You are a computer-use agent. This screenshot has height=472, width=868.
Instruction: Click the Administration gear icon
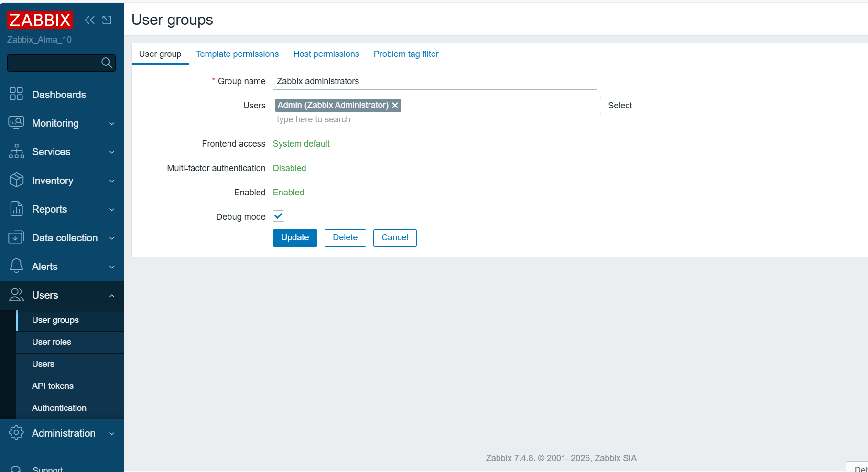pos(16,433)
